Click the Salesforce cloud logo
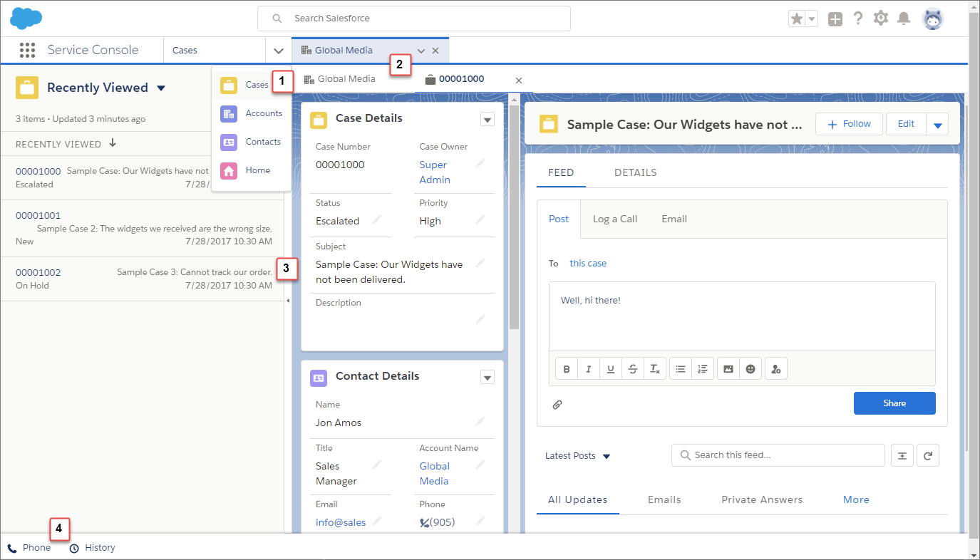The image size is (980, 560). coord(26,18)
